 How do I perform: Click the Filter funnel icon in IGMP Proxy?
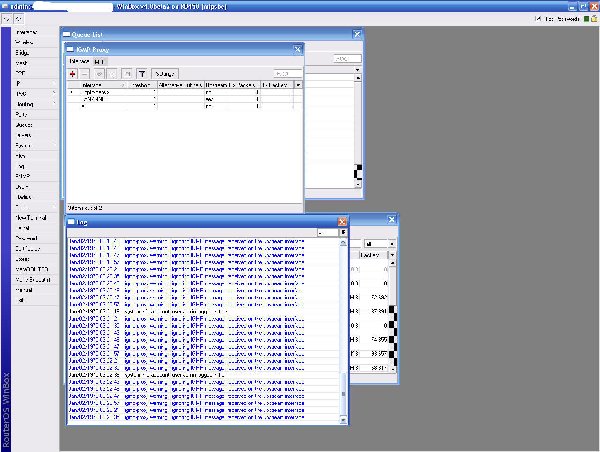(142, 74)
